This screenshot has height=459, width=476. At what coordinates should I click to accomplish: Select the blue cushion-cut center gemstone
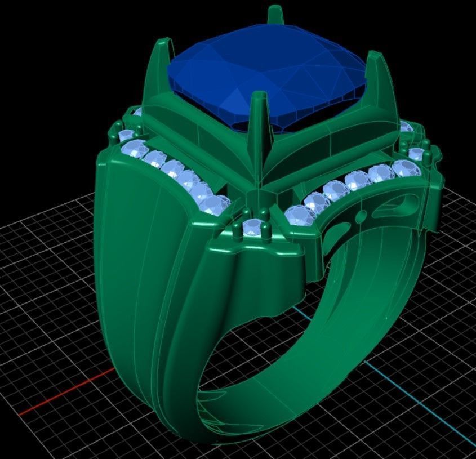(x=267, y=77)
